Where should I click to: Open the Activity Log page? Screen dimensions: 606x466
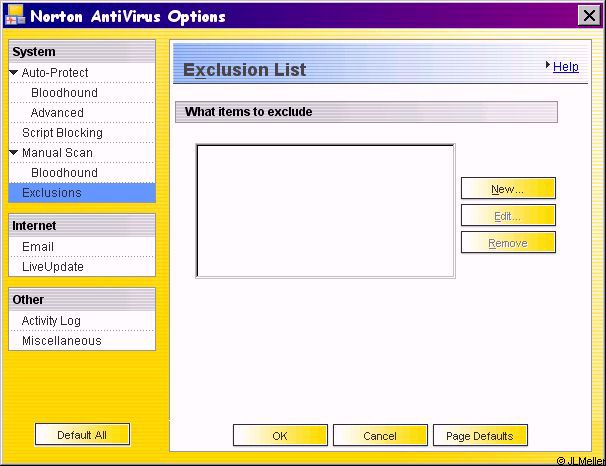click(x=51, y=321)
